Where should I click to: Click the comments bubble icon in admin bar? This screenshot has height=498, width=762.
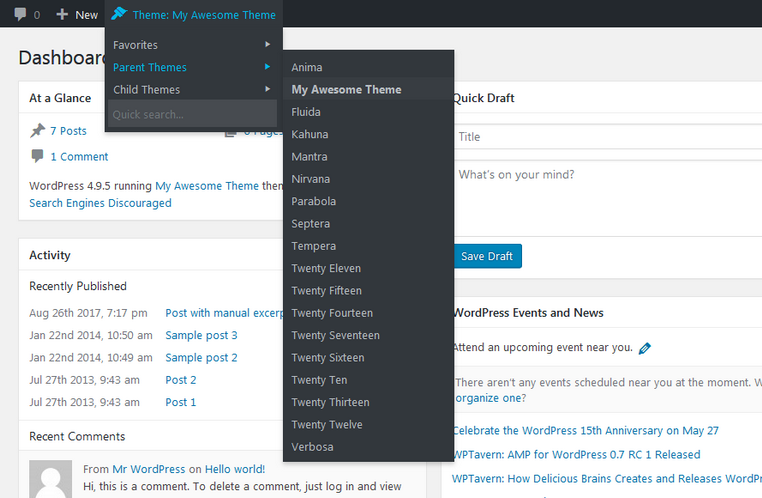[x=20, y=14]
